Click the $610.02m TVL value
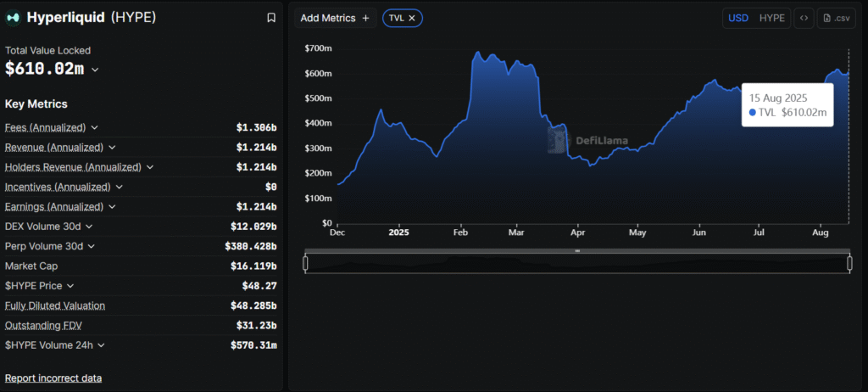868x392 pixels. pyautogui.click(x=44, y=70)
